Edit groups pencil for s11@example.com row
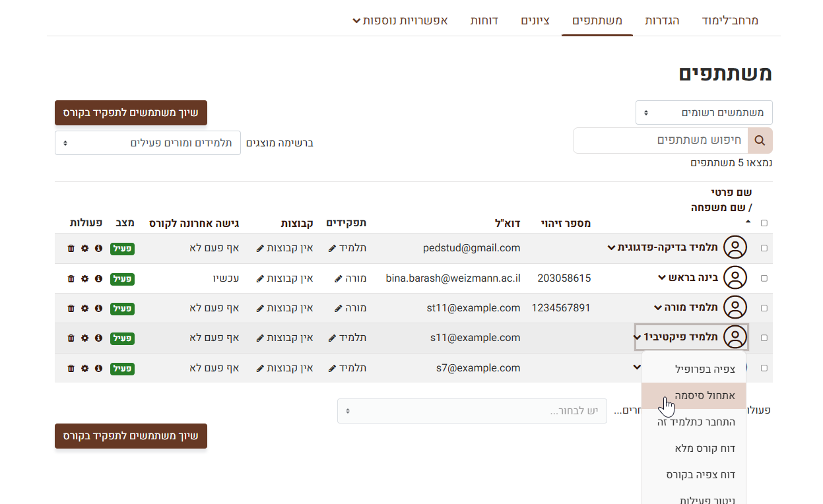The image size is (823, 504). [x=260, y=338]
